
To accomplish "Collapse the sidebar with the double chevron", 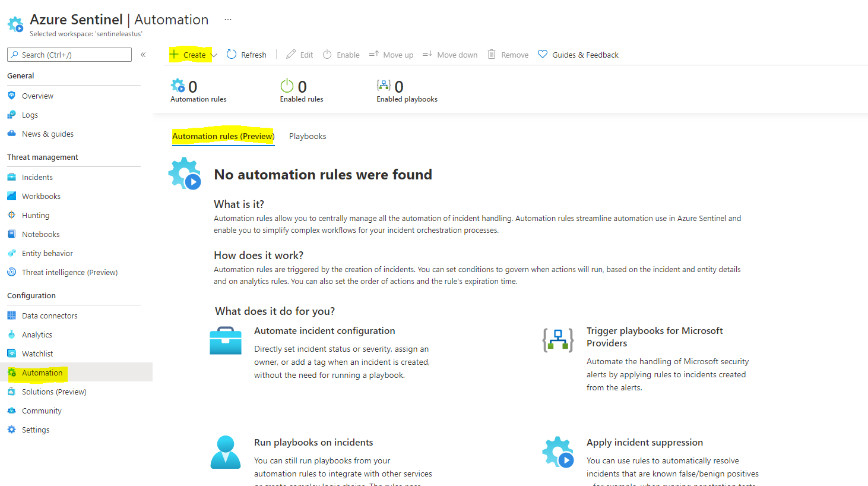I will click(x=143, y=55).
